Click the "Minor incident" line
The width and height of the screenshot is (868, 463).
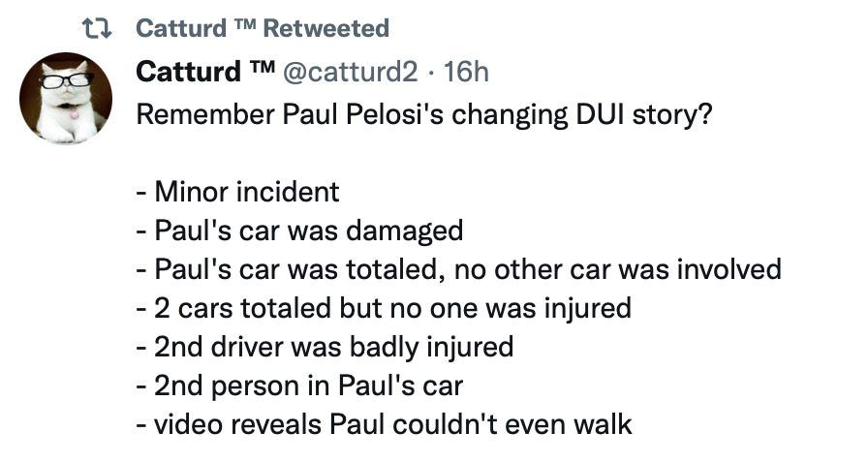[238, 191]
